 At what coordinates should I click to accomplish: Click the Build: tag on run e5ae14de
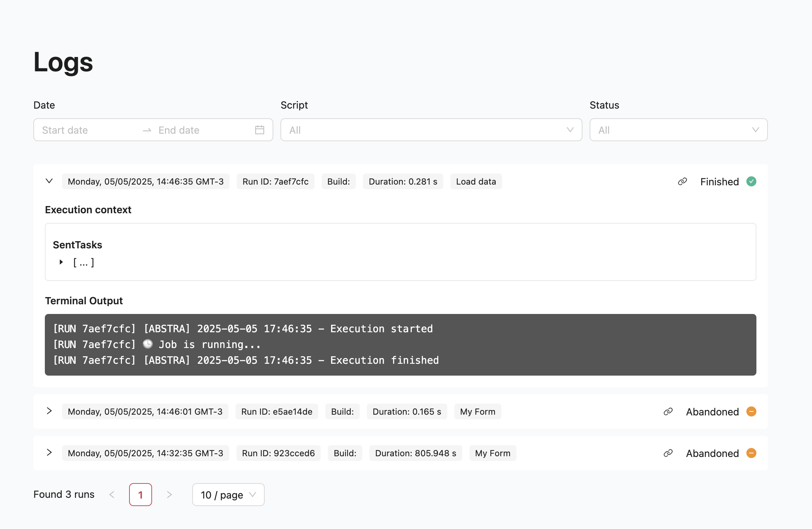click(343, 412)
